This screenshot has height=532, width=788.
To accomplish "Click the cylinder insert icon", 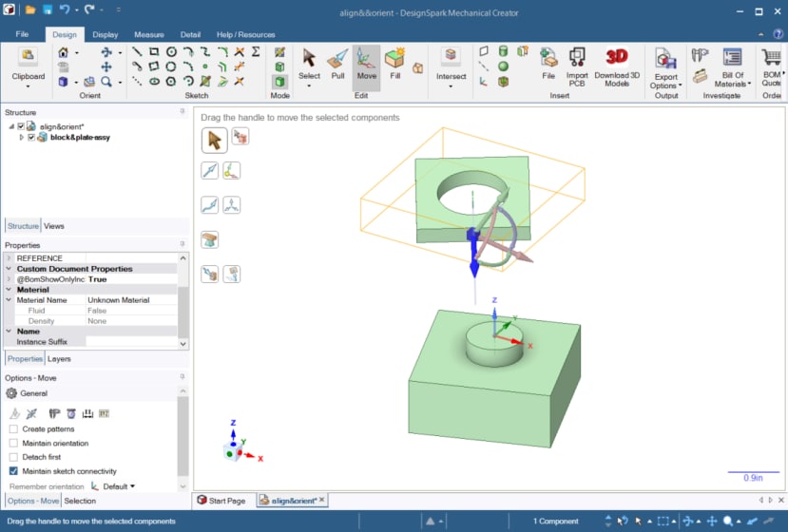I will pyautogui.click(x=503, y=51).
